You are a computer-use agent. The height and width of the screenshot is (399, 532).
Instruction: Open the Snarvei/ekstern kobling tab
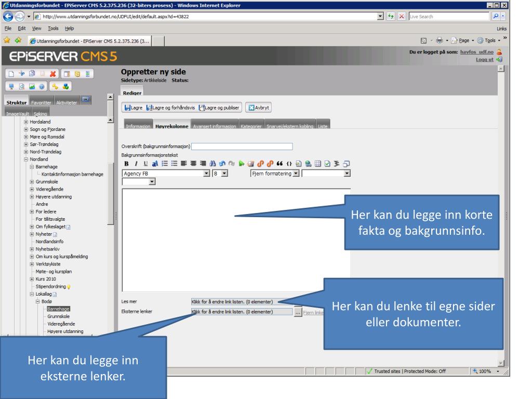click(x=290, y=125)
